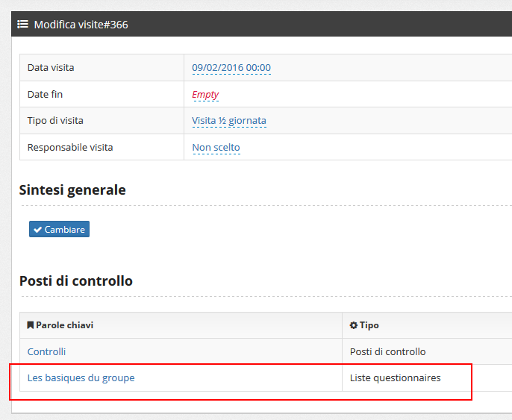
Task: Click the gear icon beside Tipo
Action: [354, 325]
